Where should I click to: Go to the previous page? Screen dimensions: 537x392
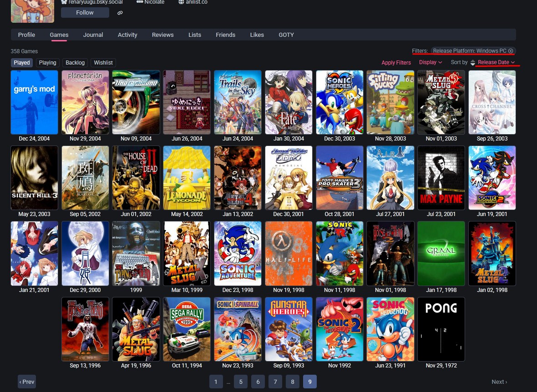point(27,382)
